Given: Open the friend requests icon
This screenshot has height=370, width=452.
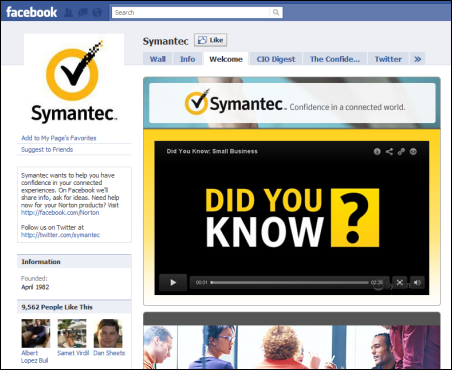Looking at the screenshot, I should (x=68, y=13).
